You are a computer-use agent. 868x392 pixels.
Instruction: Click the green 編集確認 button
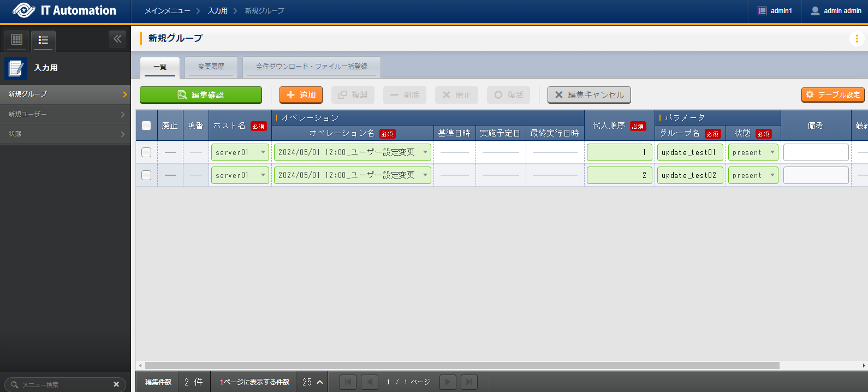(201, 95)
